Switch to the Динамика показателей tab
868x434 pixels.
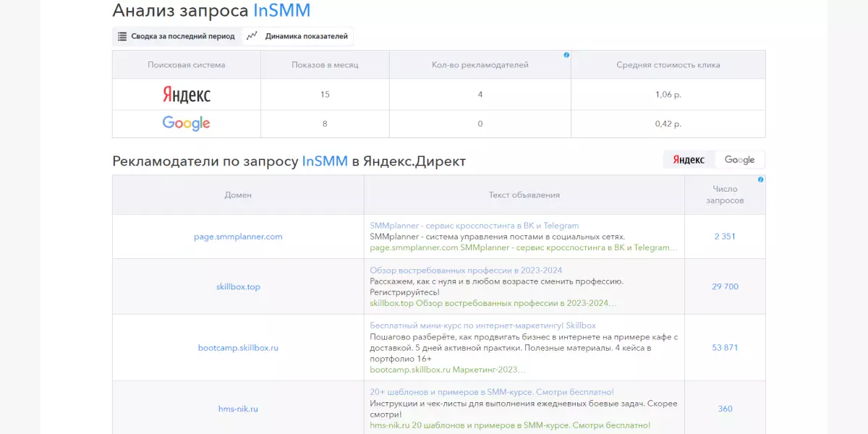click(298, 36)
